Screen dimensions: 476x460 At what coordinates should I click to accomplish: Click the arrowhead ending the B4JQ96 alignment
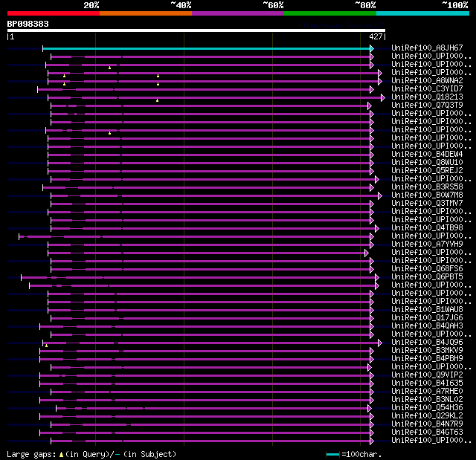click(x=380, y=343)
